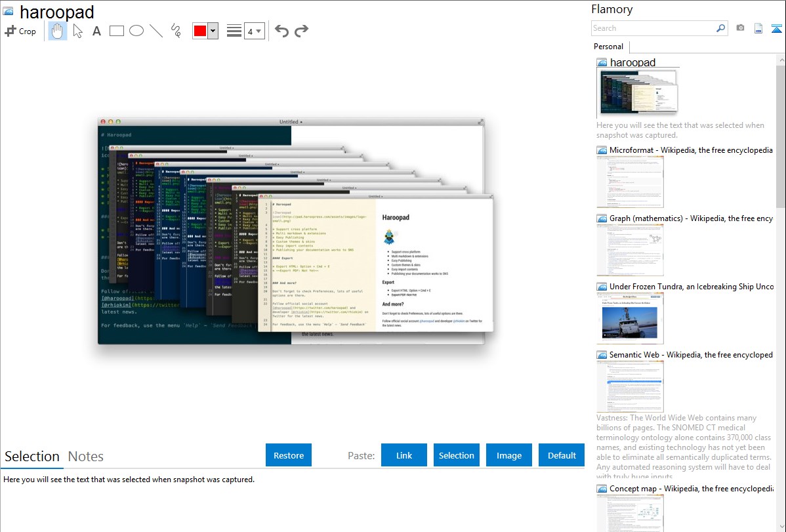
Task: Click the 'Paste:' label
Action: click(362, 456)
